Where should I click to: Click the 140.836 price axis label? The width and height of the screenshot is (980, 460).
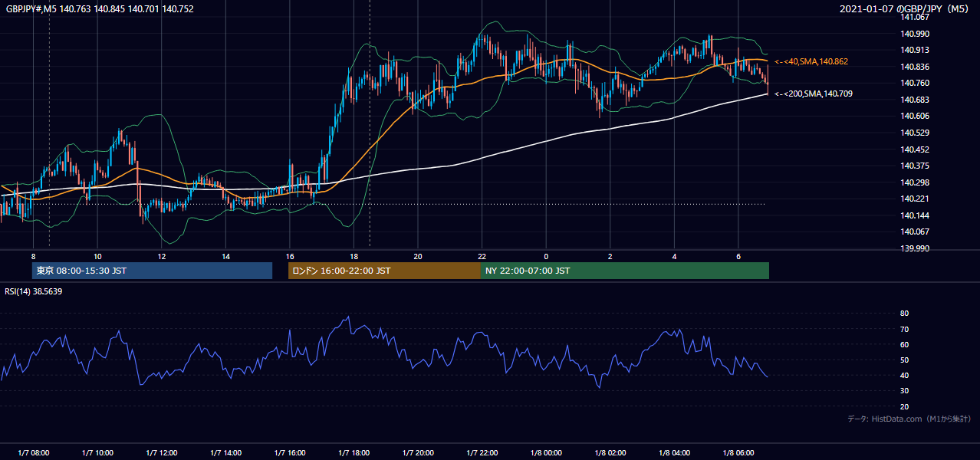(915, 67)
